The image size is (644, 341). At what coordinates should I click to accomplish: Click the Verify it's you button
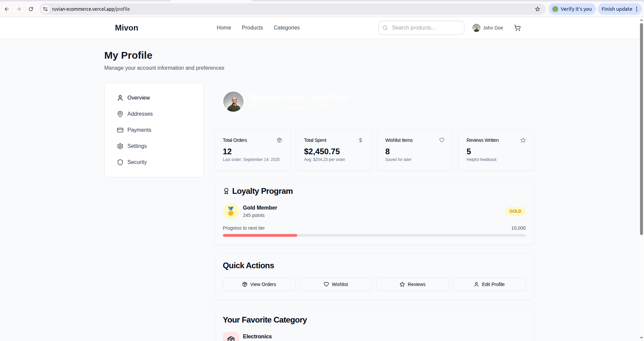[572, 9]
